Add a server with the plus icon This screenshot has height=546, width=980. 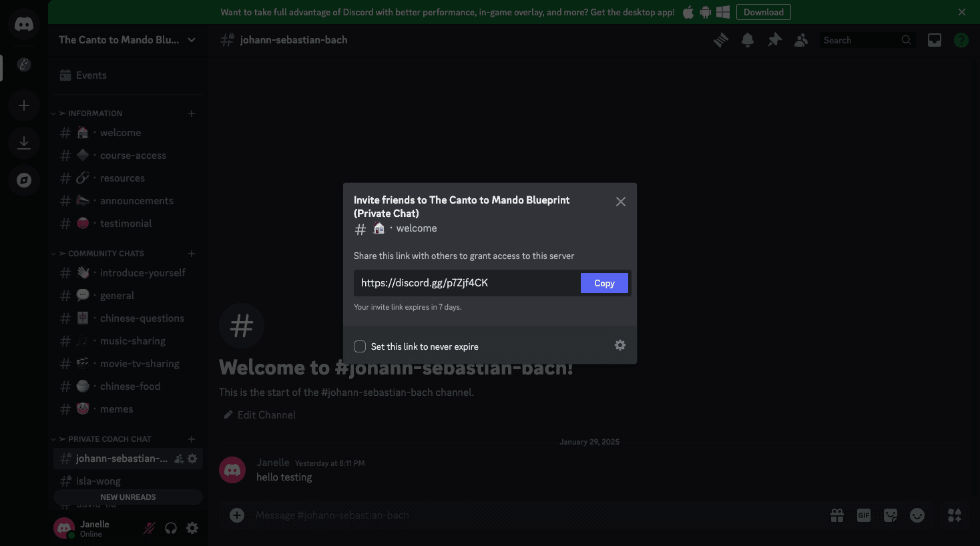[x=24, y=105]
